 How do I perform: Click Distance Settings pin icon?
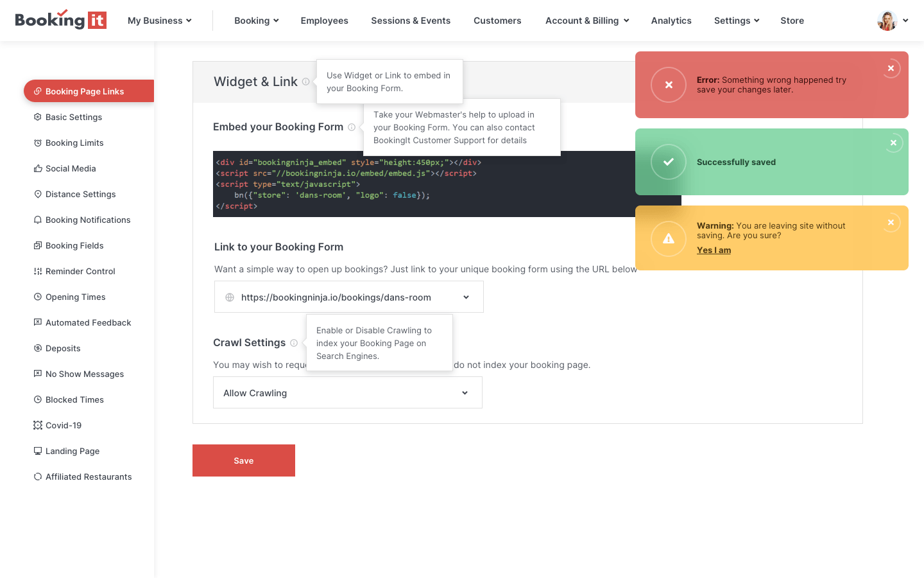point(38,194)
